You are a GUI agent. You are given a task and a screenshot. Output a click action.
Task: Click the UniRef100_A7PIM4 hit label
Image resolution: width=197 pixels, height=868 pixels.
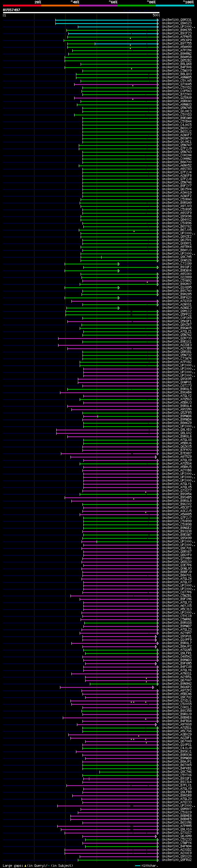pyautogui.click(x=176, y=50)
